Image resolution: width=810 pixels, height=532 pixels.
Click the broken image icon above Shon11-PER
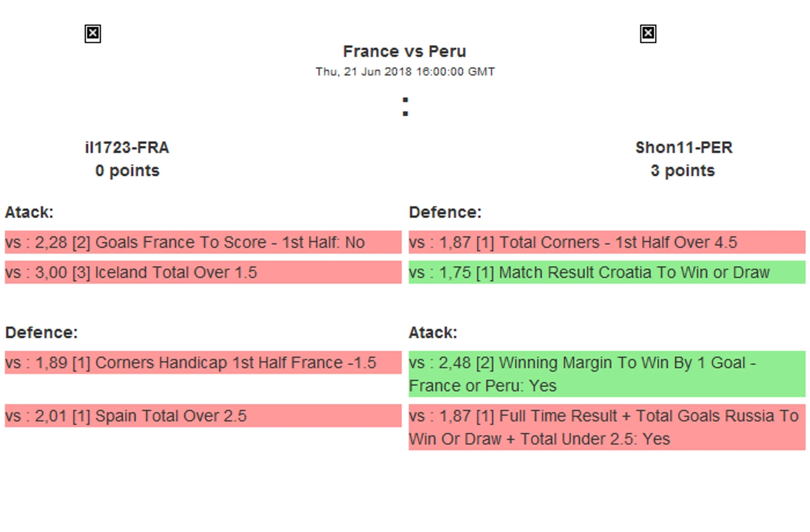647,34
